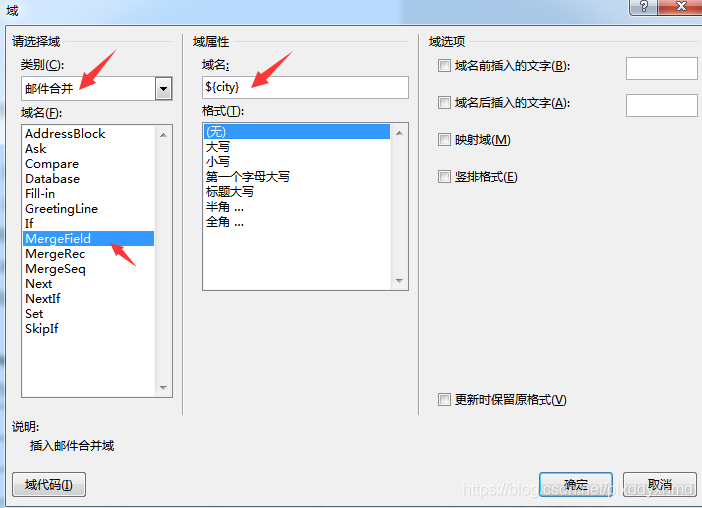Image resolution: width=702 pixels, height=508 pixels.
Task: Click field name list scroll down arrow
Action: pyautogui.click(x=163, y=388)
